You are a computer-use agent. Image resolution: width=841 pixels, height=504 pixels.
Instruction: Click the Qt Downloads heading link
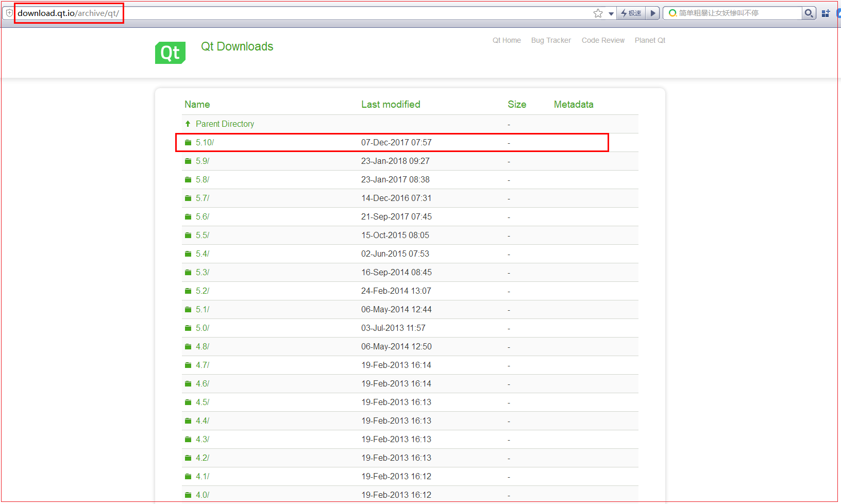pos(237,46)
